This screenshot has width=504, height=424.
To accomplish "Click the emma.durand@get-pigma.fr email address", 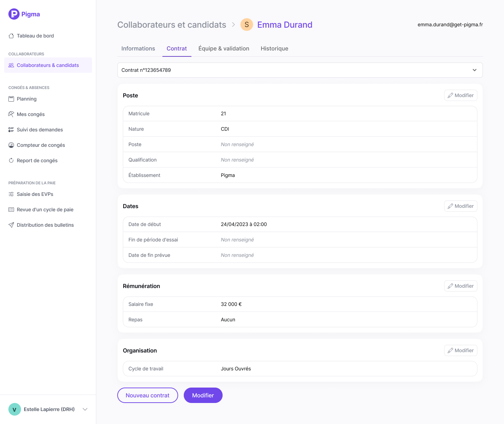I will pos(450,25).
